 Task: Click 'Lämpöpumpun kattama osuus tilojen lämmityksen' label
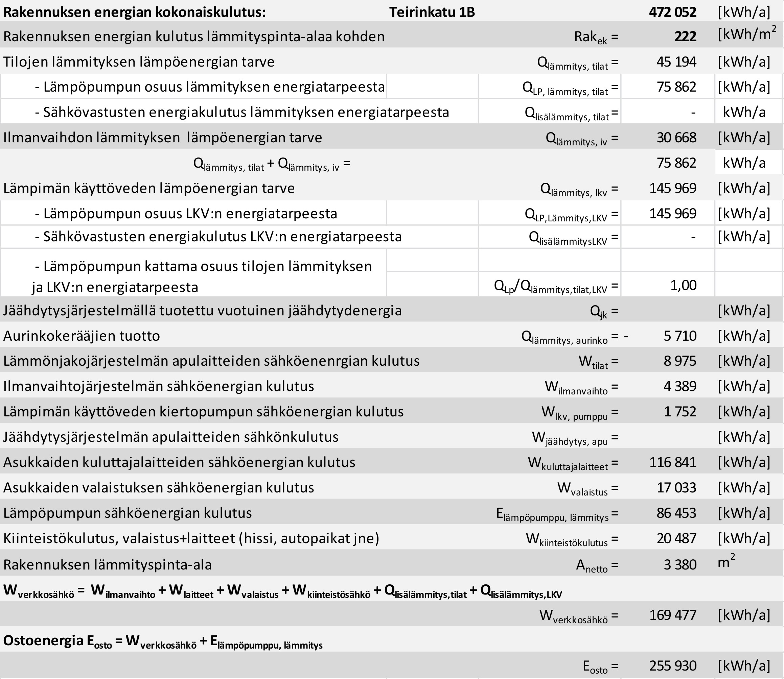(203, 266)
